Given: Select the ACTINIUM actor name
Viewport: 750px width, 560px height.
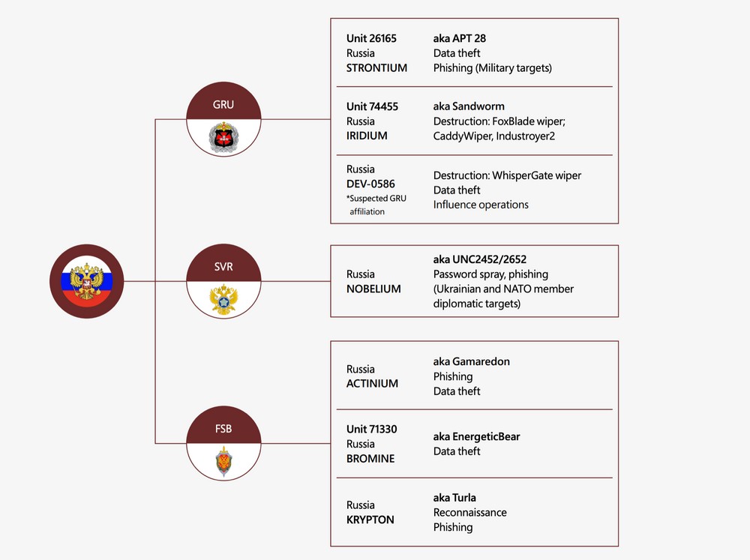Looking at the screenshot, I should point(372,384).
